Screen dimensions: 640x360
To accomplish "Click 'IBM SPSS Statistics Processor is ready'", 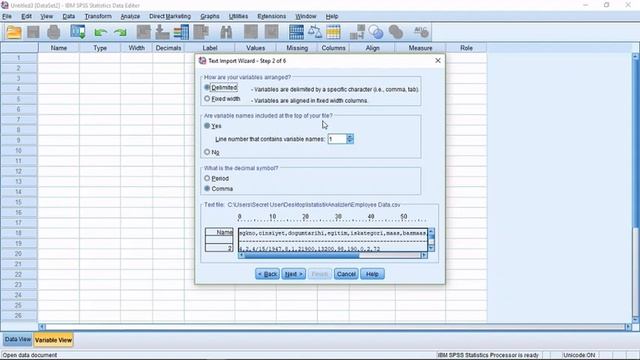I will click(488, 355).
